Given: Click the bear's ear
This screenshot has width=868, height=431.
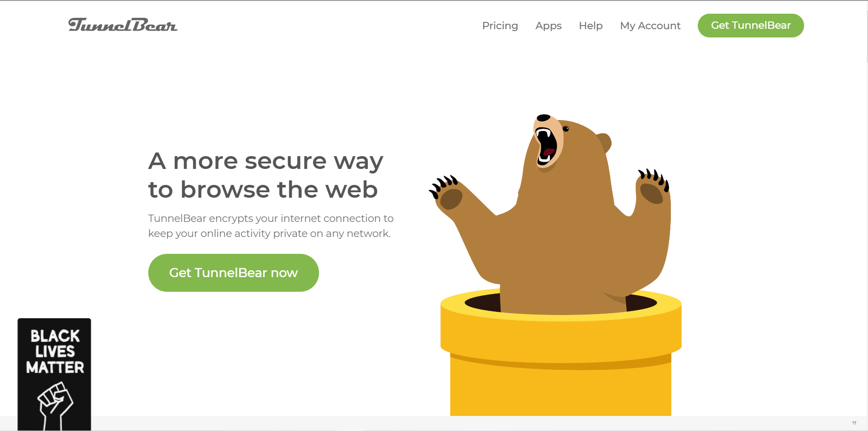Looking at the screenshot, I should [604, 142].
